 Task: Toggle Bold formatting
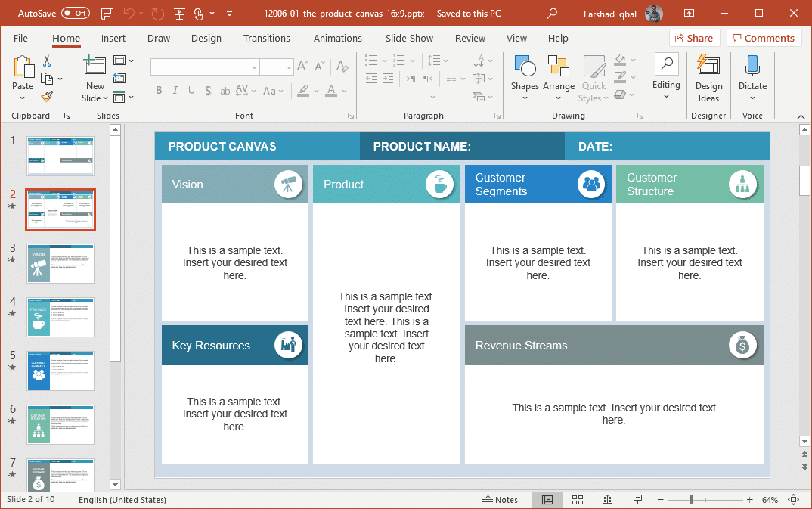tap(159, 90)
